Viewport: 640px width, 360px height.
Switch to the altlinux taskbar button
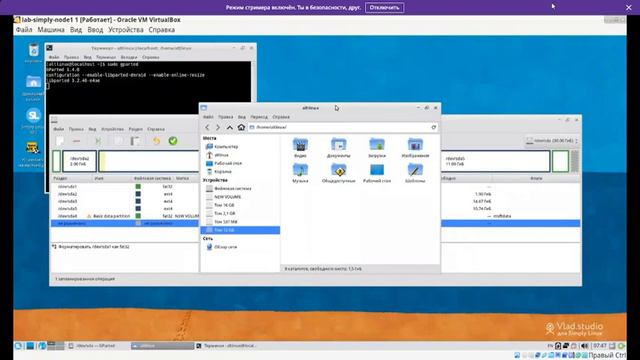(162, 346)
